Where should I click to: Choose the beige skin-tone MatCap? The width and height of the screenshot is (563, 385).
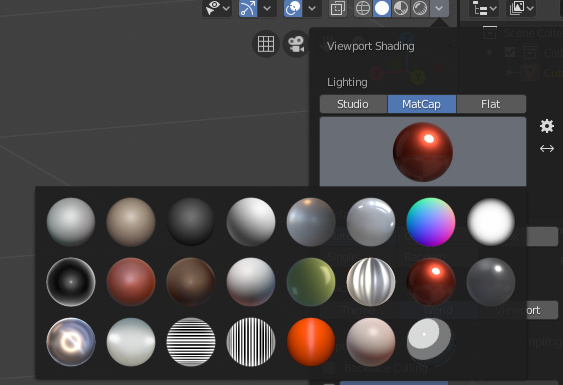point(131,222)
